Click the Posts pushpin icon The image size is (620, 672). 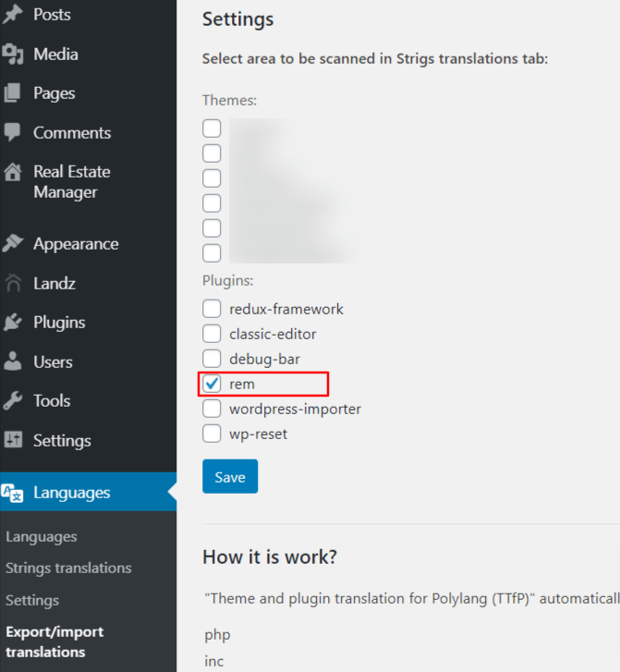(x=12, y=14)
